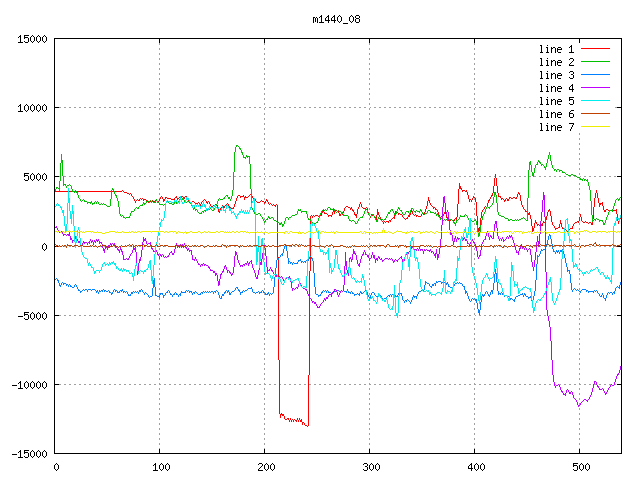Click the chart title m1440_08

tap(338, 18)
